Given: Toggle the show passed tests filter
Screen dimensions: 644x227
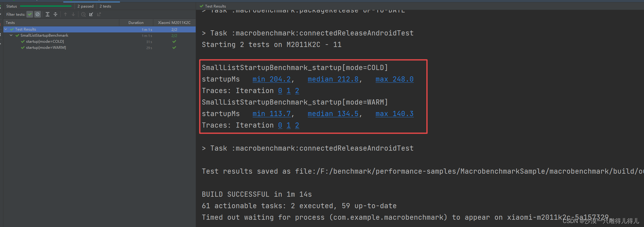Looking at the screenshot, I should point(30,14).
